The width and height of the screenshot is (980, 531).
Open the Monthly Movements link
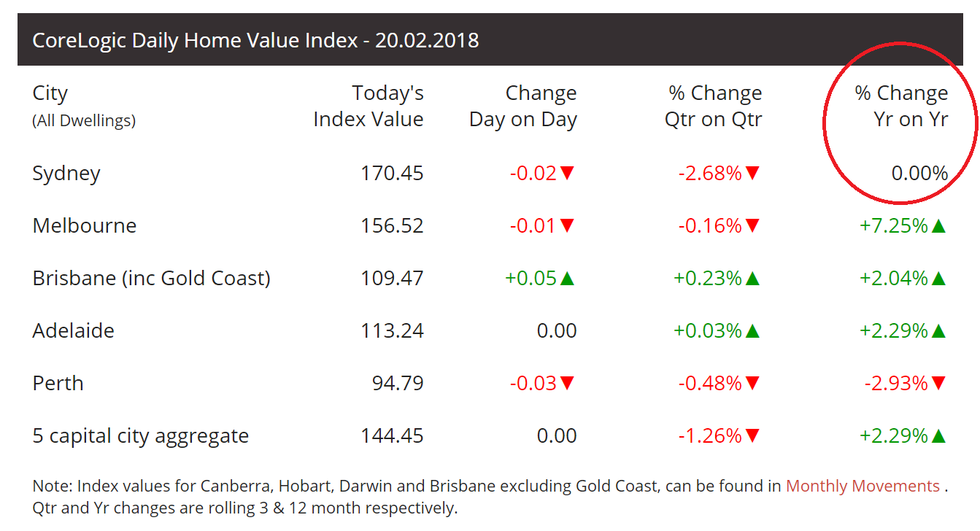pyautogui.click(x=863, y=487)
